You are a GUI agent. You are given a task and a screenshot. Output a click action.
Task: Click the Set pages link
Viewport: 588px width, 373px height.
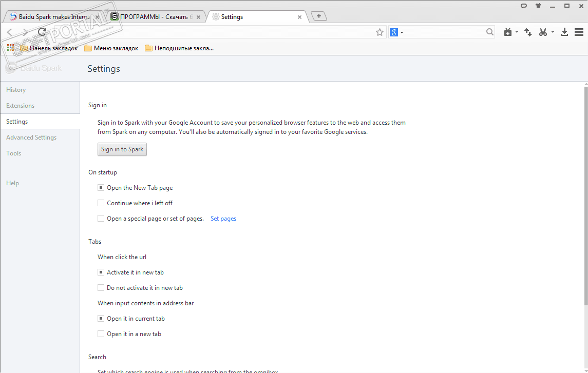pos(223,219)
